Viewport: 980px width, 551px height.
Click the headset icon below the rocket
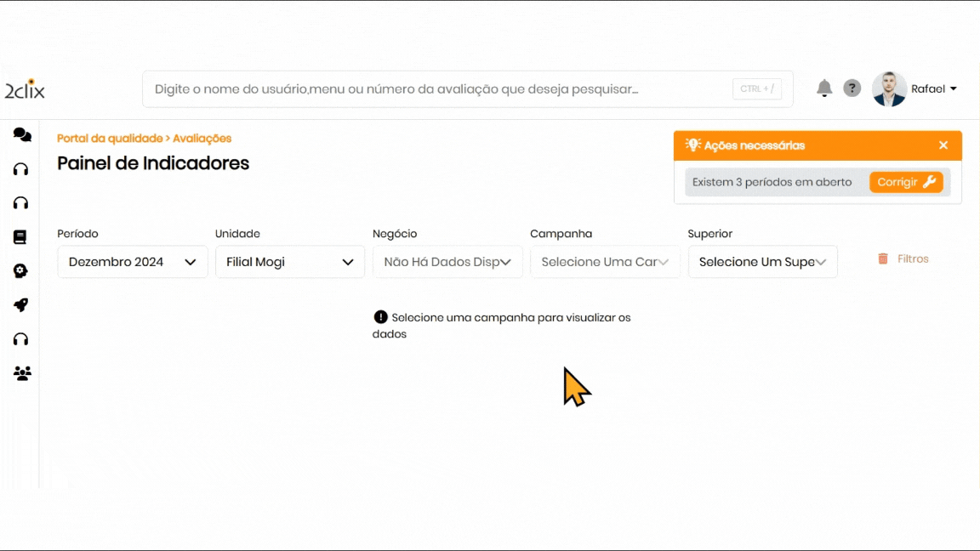point(21,339)
